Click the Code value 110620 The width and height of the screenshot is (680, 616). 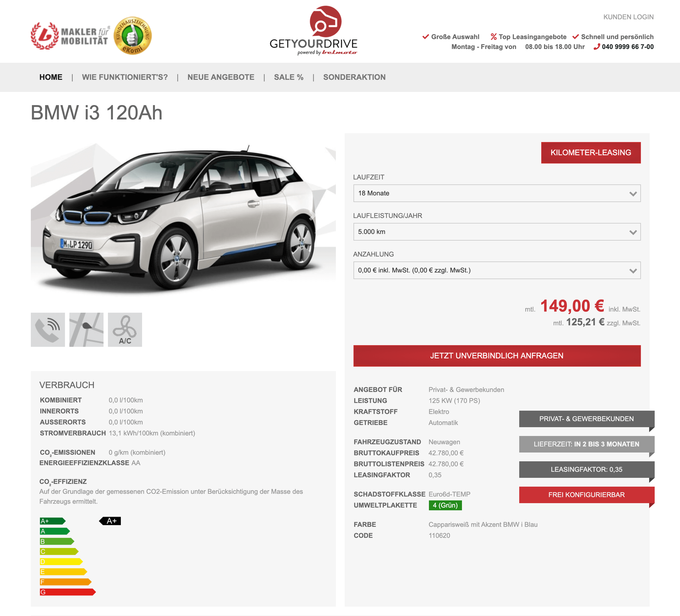[439, 535]
